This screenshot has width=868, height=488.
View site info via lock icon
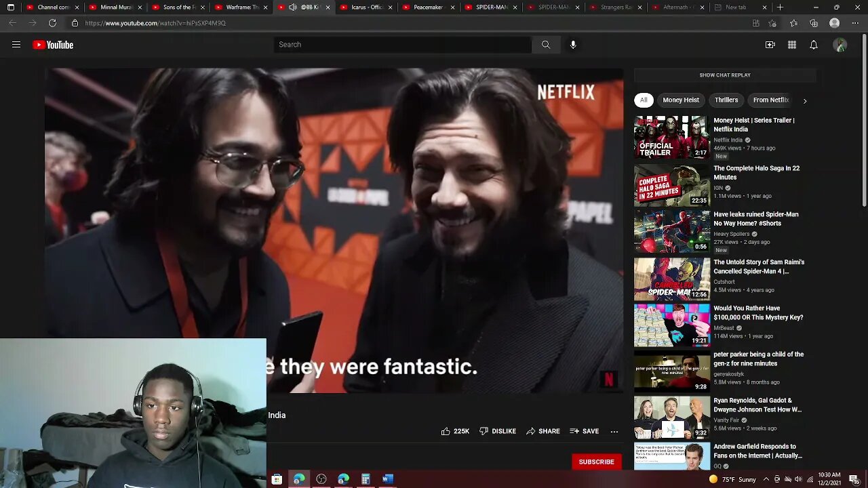75,23
